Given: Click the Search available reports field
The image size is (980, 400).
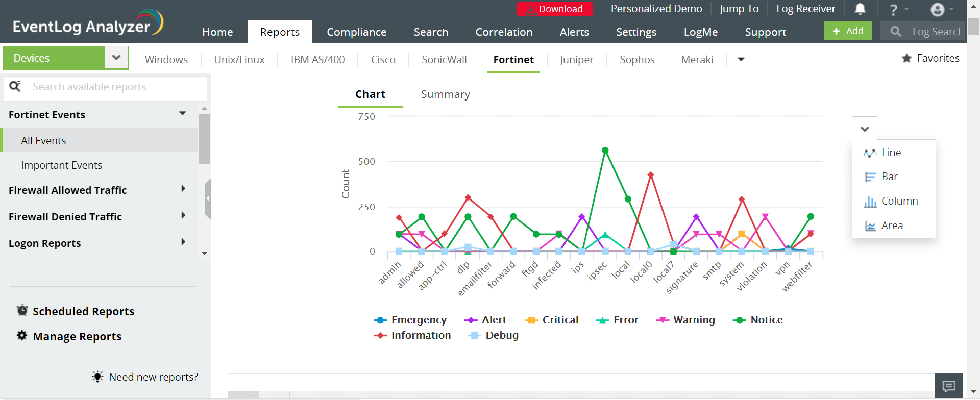Looking at the screenshot, I should point(105,87).
